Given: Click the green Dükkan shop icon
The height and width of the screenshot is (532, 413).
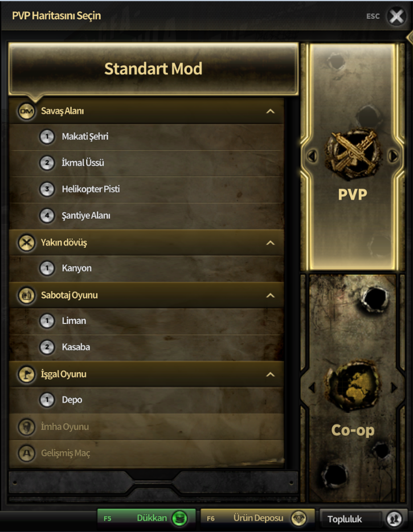Looking at the screenshot, I should point(181,518).
